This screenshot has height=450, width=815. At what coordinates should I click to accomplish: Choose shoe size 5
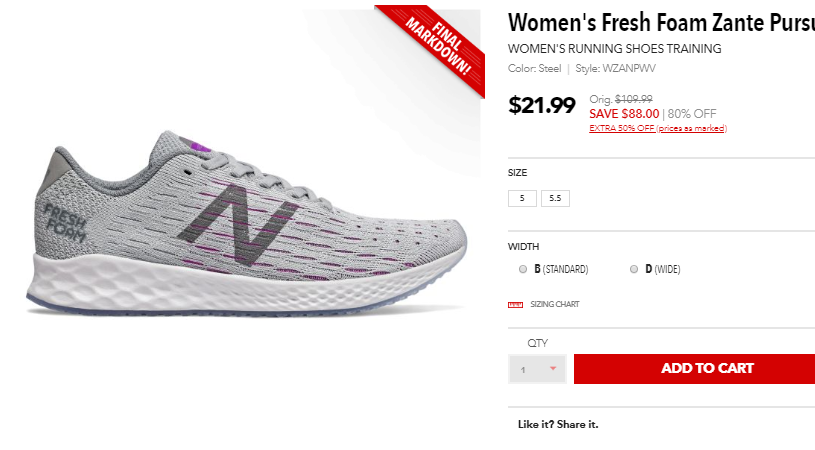click(521, 198)
